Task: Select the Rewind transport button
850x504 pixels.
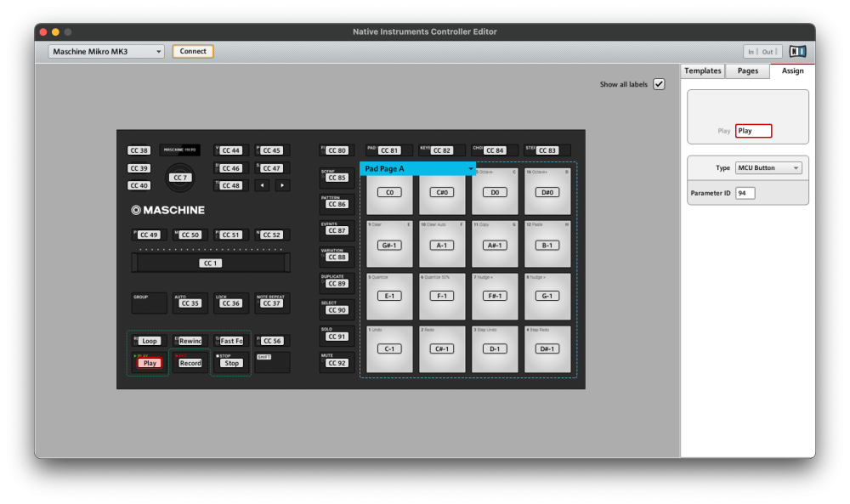Action: [x=190, y=341]
